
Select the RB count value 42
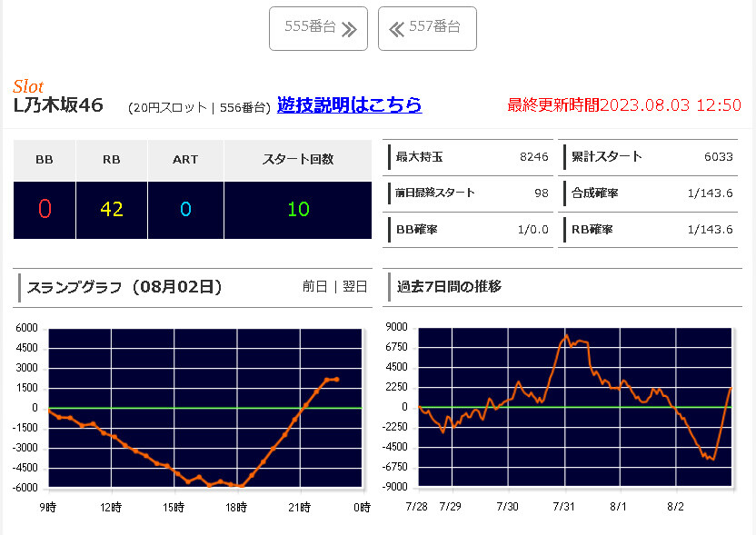112,209
